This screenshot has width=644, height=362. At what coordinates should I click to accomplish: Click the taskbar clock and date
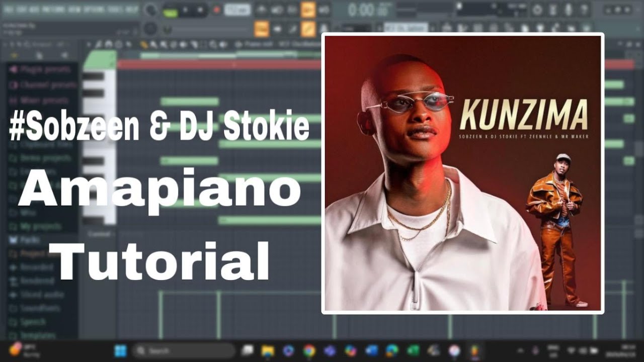(622, 350)
